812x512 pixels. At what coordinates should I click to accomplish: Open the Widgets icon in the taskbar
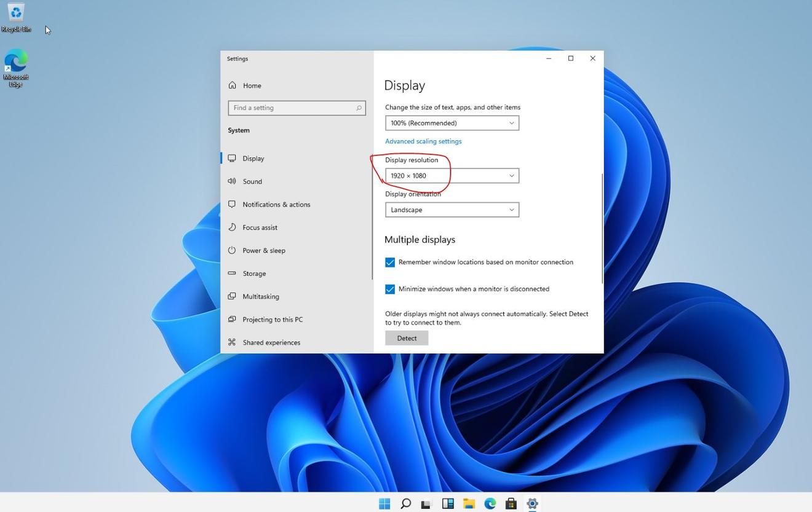[x=448, y=503]
